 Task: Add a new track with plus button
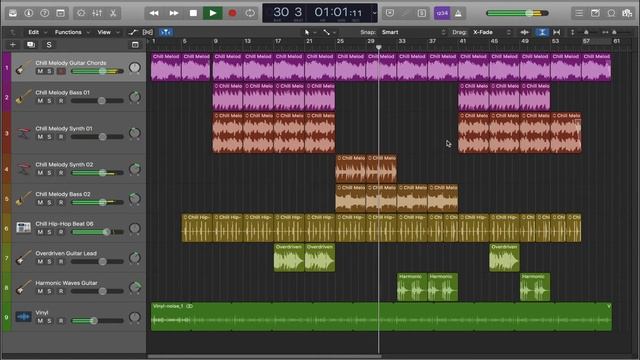click(13, 44)
